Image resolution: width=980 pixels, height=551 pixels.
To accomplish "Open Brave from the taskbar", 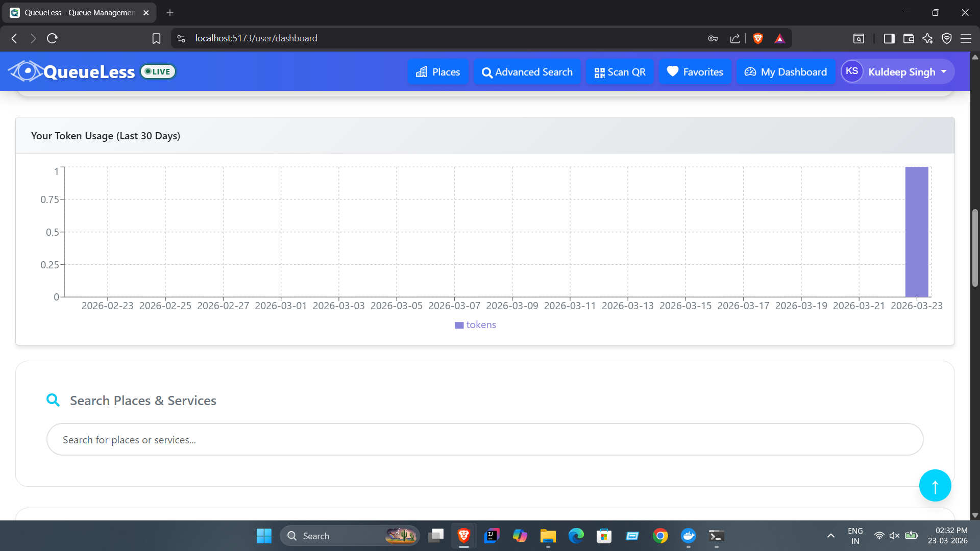I will pyautogui.click(x=463, y=536).
